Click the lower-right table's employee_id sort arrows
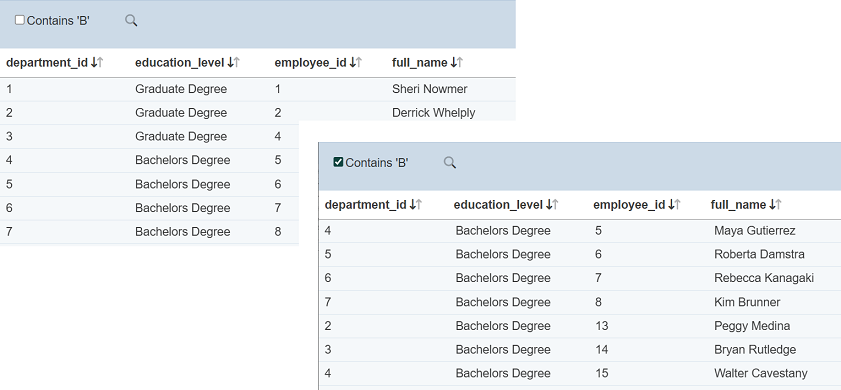Image resolution: width=841 pixels, height=390 pixels. (674, 204)
